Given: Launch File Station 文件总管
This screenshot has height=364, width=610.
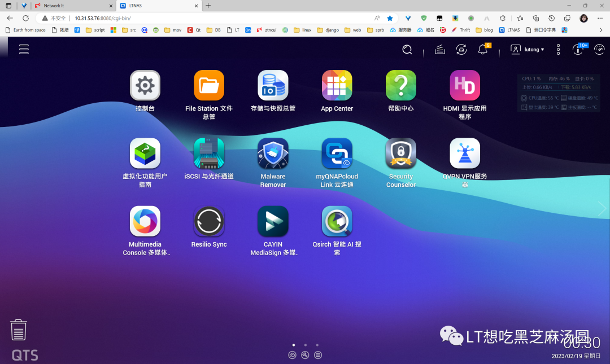Looking at the screenshot, I should pos(209,85).
